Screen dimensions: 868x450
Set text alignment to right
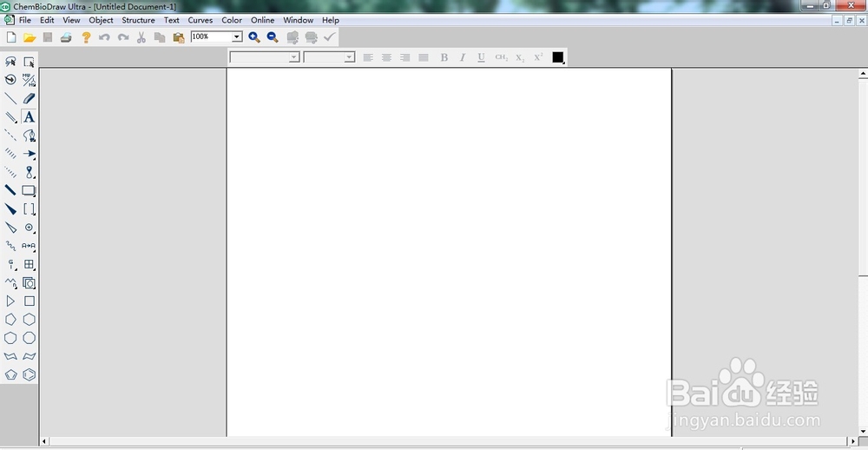[405, 57]
